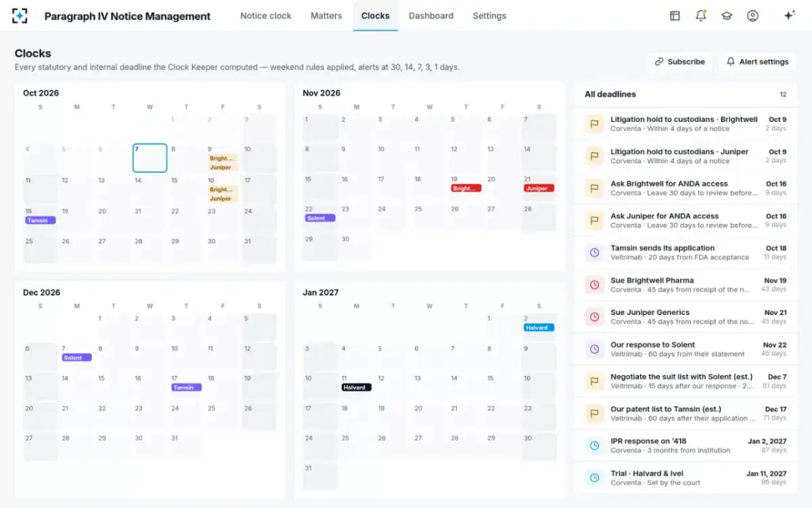Click clock icon for Our response to Solent
812x508 pixels.
coord(595,349)
